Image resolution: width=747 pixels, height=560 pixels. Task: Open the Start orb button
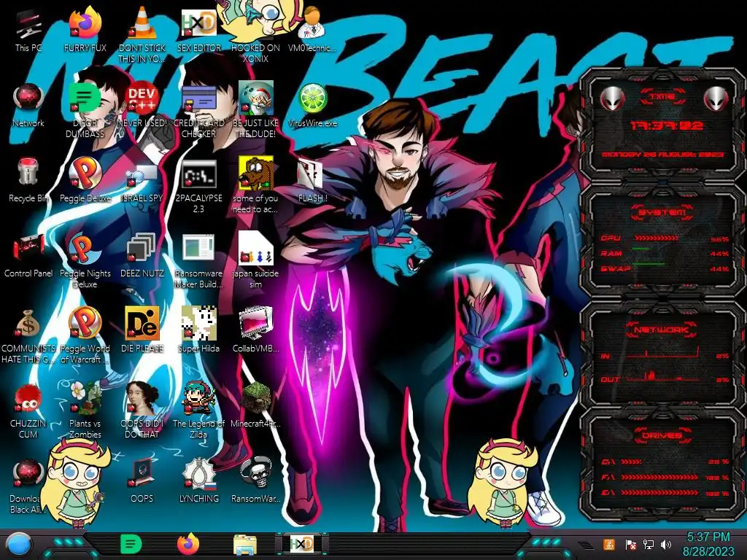pos(18,545)
